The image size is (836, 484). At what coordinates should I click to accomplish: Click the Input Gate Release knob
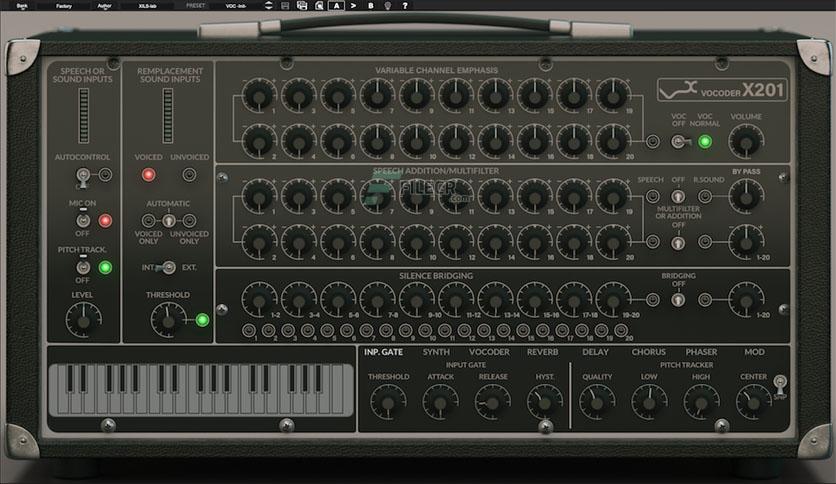(492, 402)
